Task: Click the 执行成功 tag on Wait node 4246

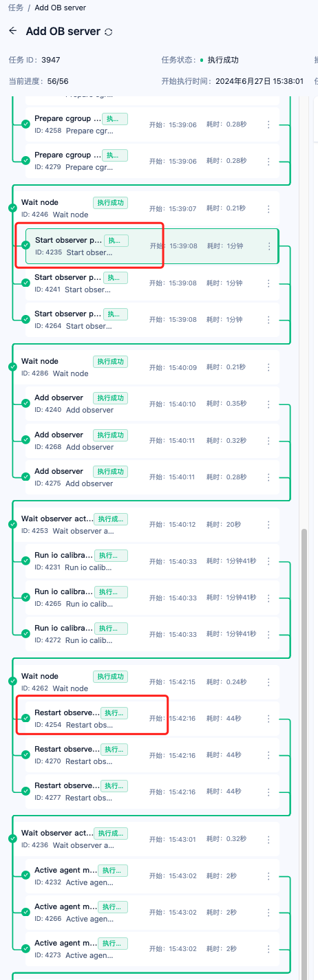Action: (110, 202)
